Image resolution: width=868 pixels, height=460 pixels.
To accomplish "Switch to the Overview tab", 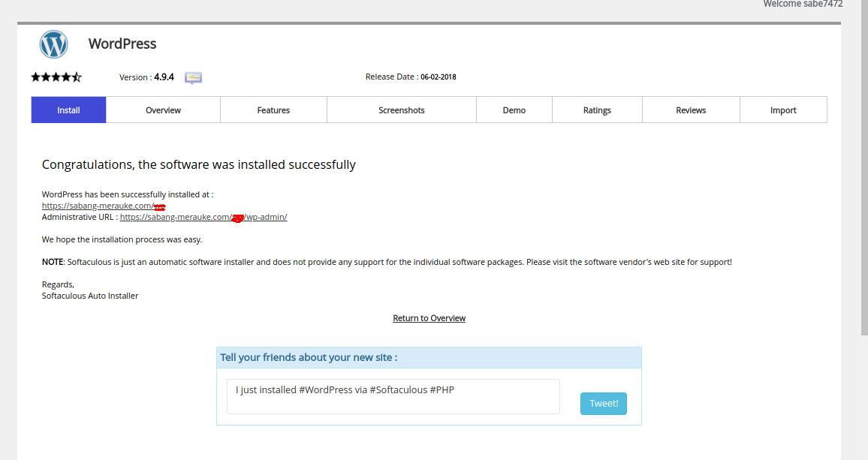I will tap(163, 110).
